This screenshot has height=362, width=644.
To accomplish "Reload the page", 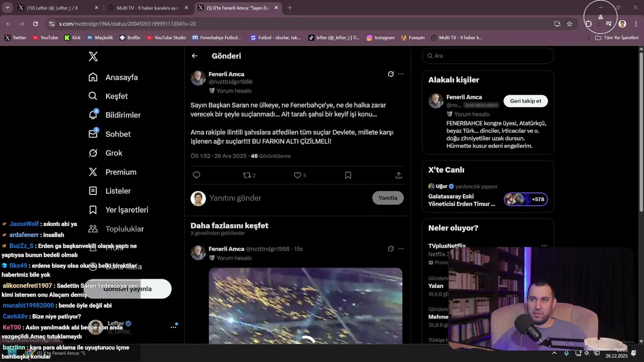I will point(35,24).
